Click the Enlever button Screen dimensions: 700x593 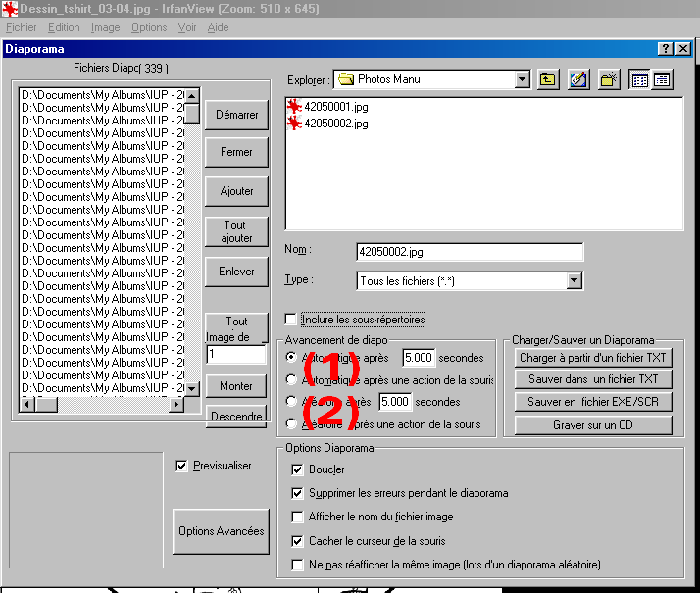[x=236, y=272]
